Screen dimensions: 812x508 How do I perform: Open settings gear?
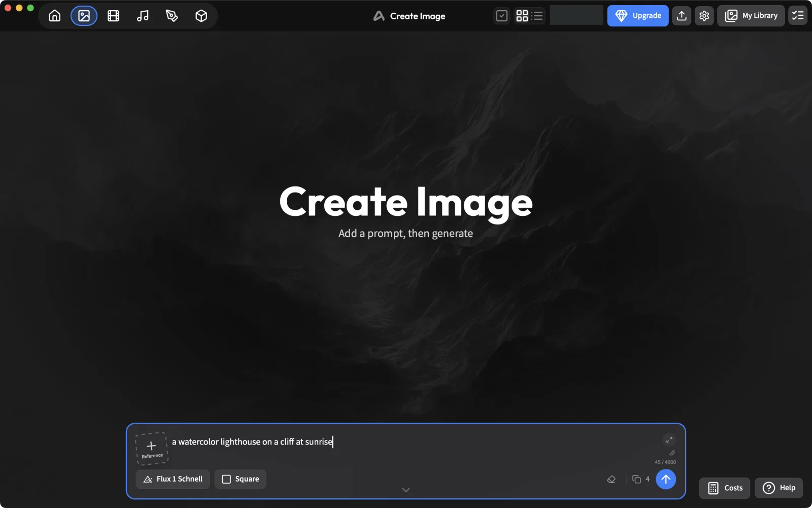[x=704, y=16]
